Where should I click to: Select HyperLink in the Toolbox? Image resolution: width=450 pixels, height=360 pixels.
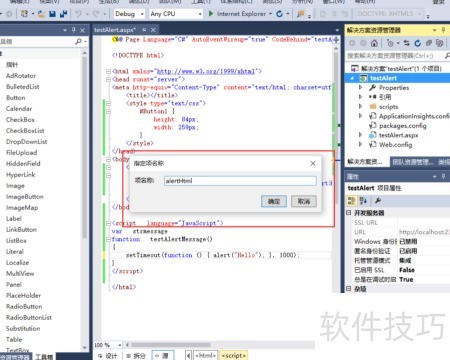20,175
